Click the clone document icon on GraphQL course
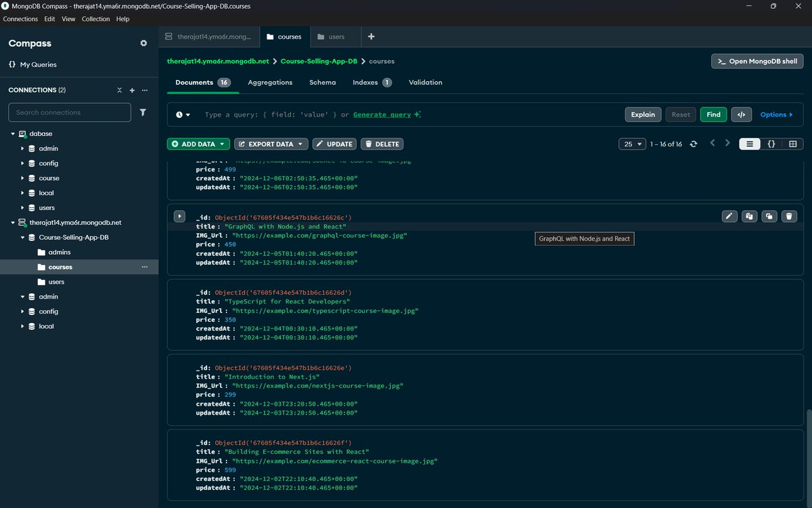 [769, 216]
